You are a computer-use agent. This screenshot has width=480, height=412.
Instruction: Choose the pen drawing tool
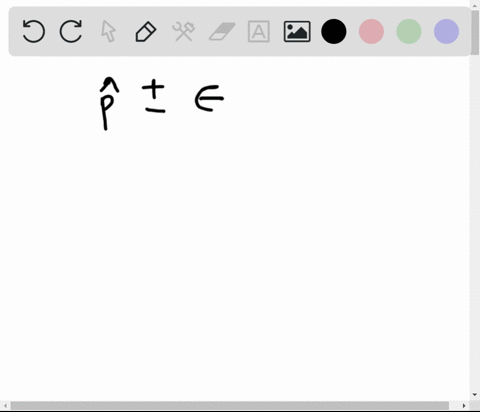146,31
